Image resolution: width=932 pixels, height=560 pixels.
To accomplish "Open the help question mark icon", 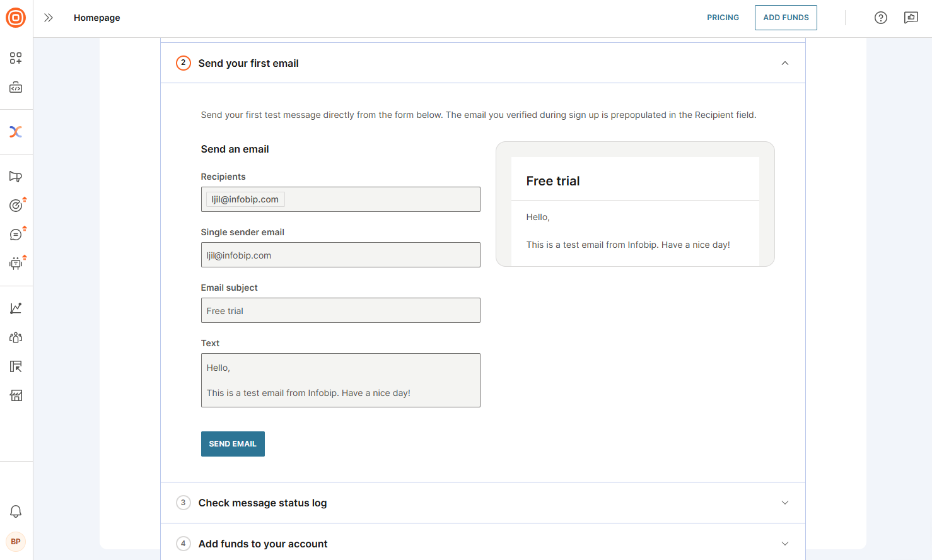I will pyautogui.click(x=881, y=18).
